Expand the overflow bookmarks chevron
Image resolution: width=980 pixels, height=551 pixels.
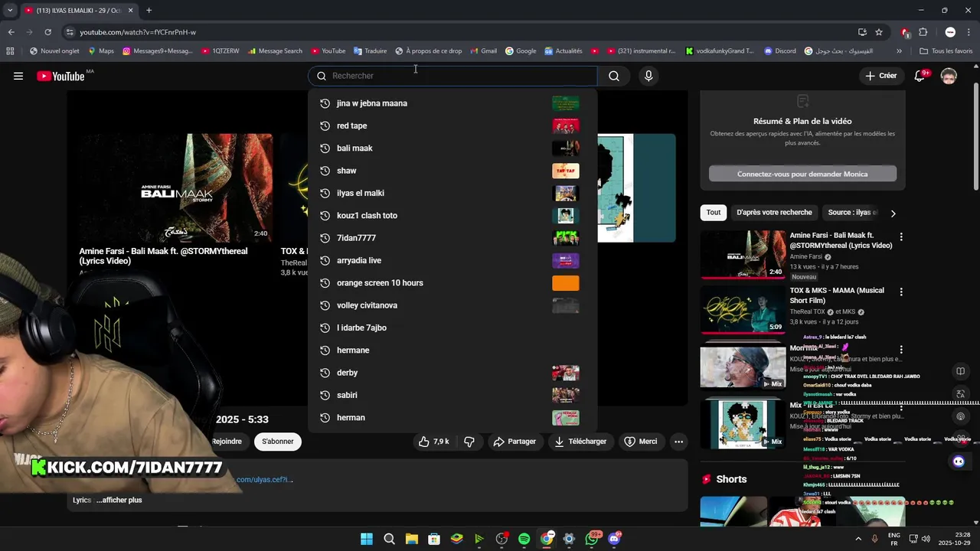(x=899, y=51)
